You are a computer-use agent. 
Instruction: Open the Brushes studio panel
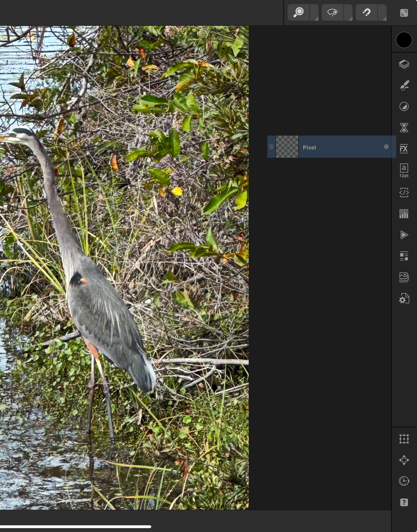tap(404, 85)
